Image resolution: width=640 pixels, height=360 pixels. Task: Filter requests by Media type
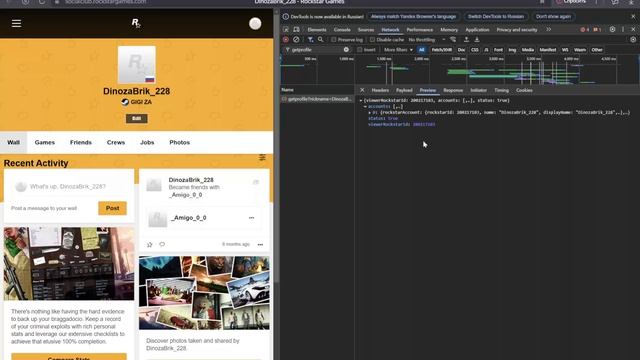(x=527, y=50)
